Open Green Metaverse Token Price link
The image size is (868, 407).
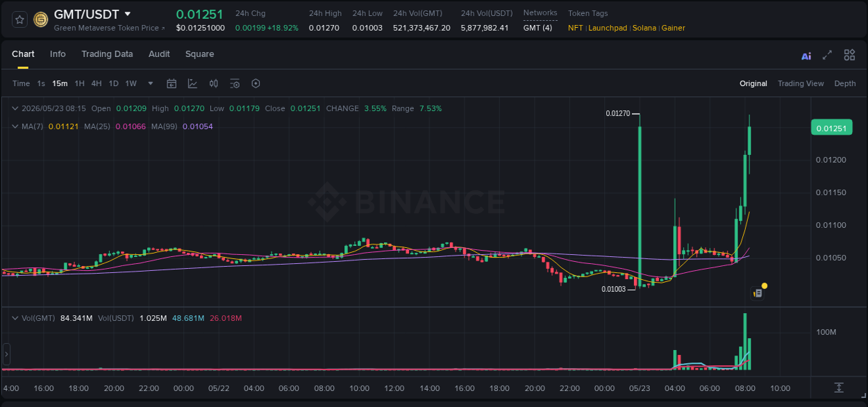110,28
